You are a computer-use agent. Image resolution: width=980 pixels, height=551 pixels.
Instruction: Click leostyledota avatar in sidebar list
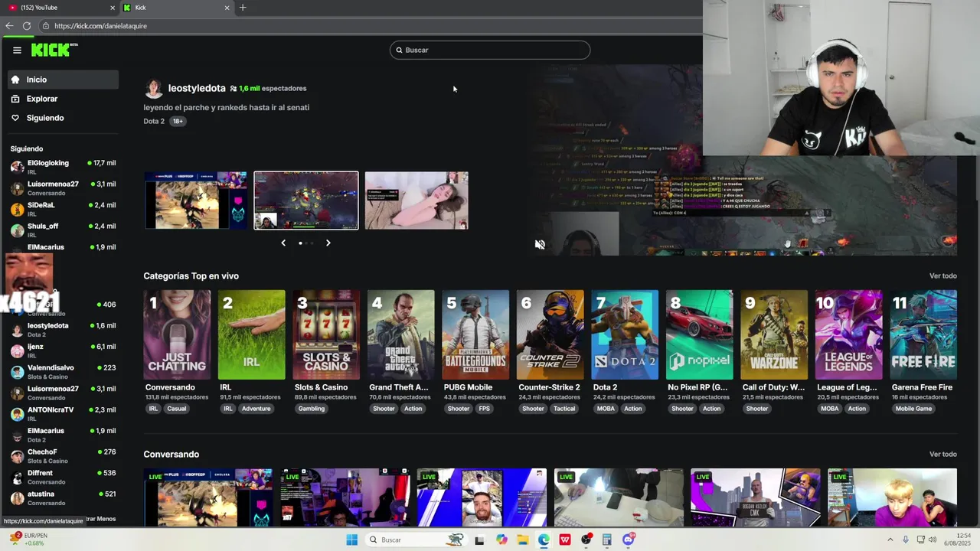(17, 329)
